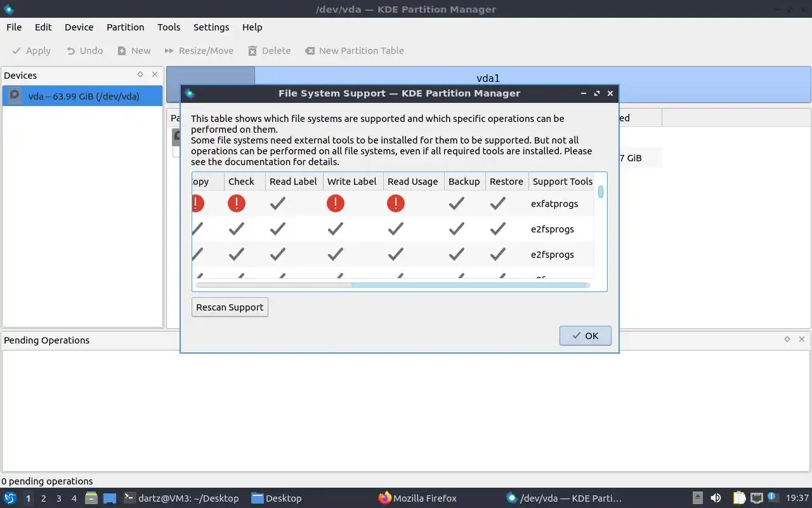Click the Check column header

tap(245, 182)
